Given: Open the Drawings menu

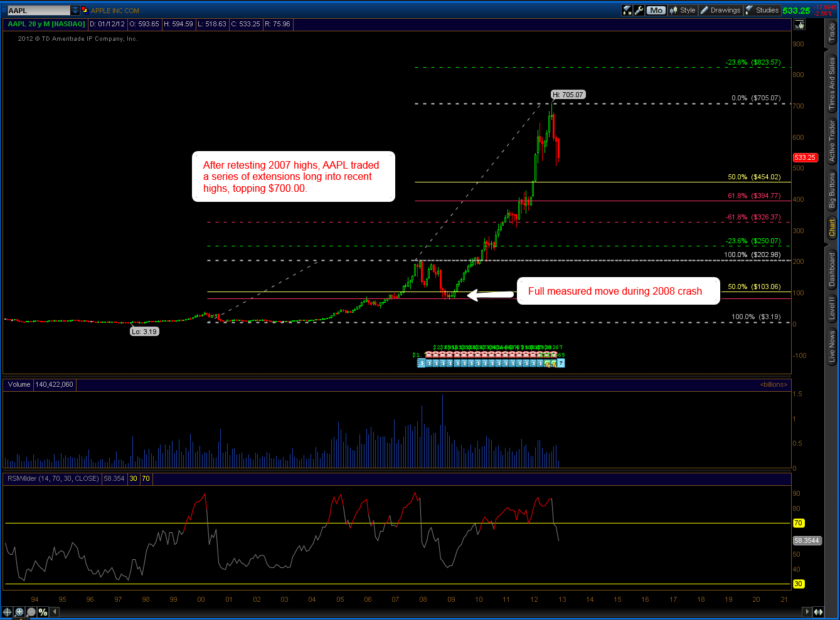Looking at the screenshot, I should pos(720,10).
